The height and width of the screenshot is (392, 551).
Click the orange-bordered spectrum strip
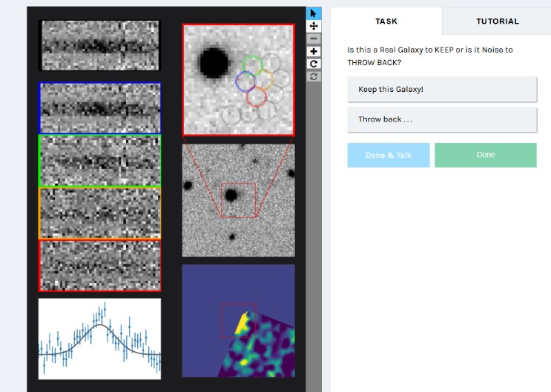99,213
